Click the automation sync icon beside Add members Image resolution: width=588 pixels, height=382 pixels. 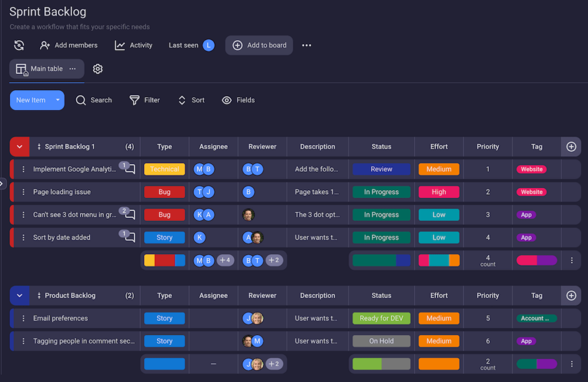coord(19,45)
